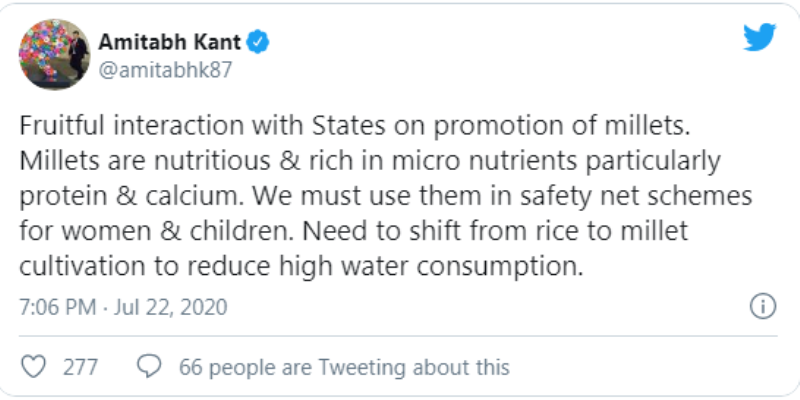Open the Twitter info circle icon
The width and height of the screenshot is (800, 400).
[x=763, y=307]
